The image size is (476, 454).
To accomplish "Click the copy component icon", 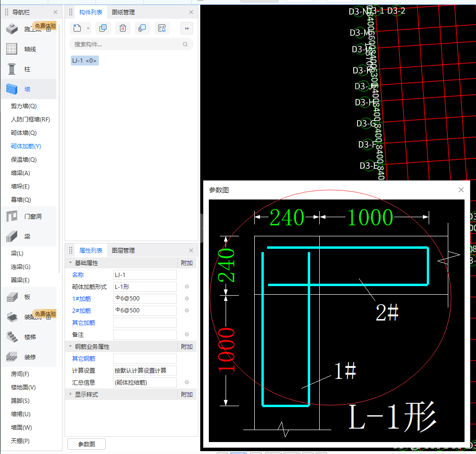I will click(x=103, y=28).
